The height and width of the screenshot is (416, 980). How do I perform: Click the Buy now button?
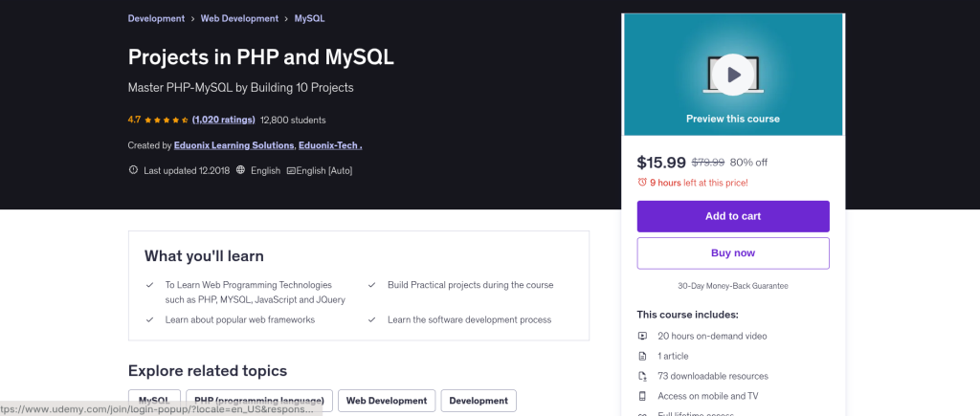[732, 253]
